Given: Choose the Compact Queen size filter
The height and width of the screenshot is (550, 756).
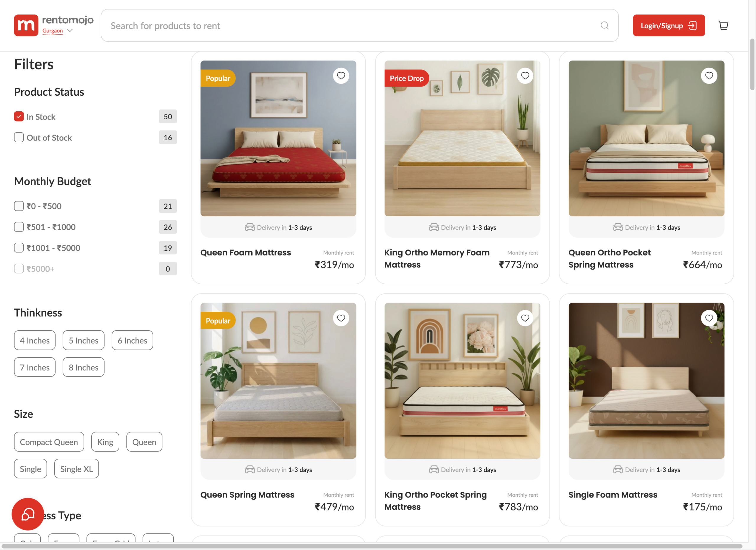Looking at the screenshot, I should tap(49, 442).
